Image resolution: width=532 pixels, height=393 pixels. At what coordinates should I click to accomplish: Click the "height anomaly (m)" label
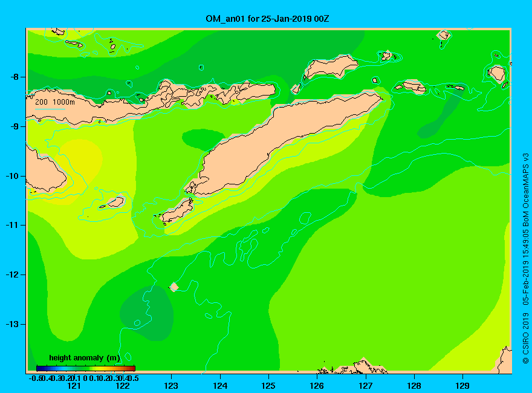point(85,358)
